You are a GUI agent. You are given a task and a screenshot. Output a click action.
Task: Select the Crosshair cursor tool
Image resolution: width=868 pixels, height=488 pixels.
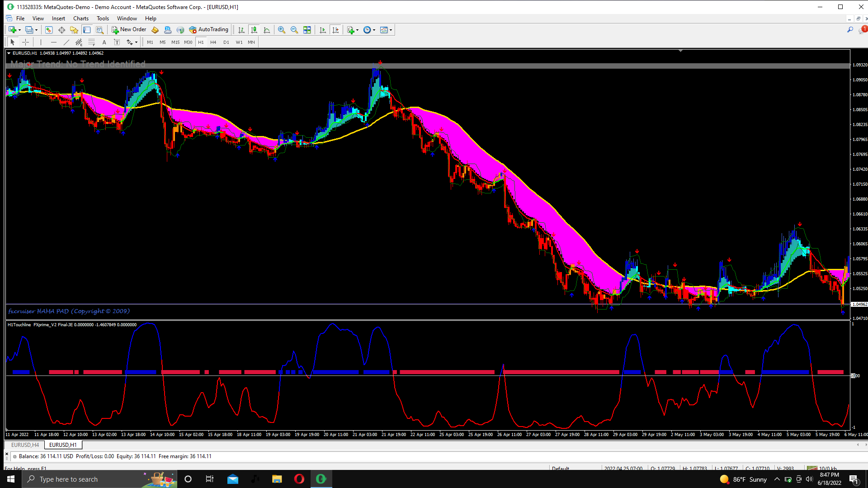tap(26, 42)
